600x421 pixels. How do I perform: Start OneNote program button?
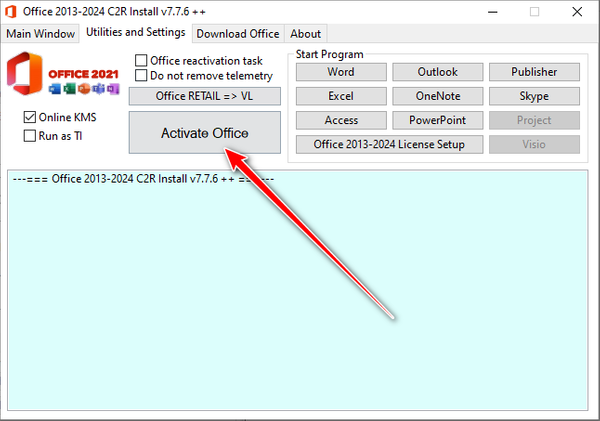coord(438,96)
